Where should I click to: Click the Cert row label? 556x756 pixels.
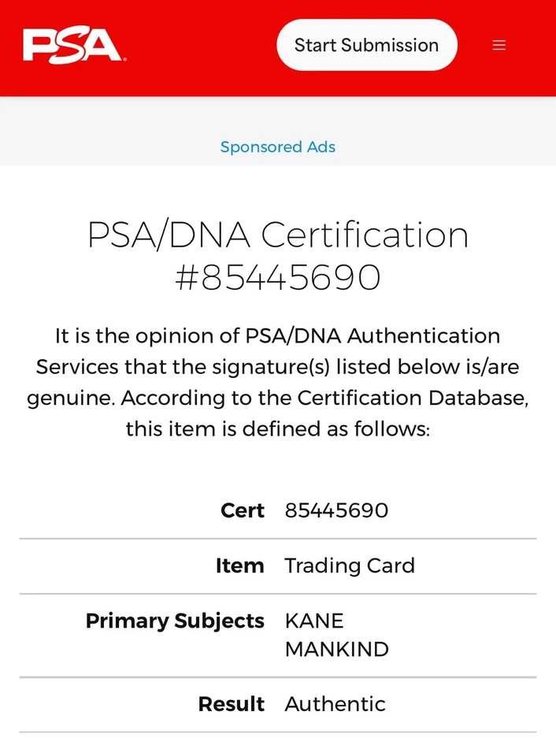coord(243,510)
